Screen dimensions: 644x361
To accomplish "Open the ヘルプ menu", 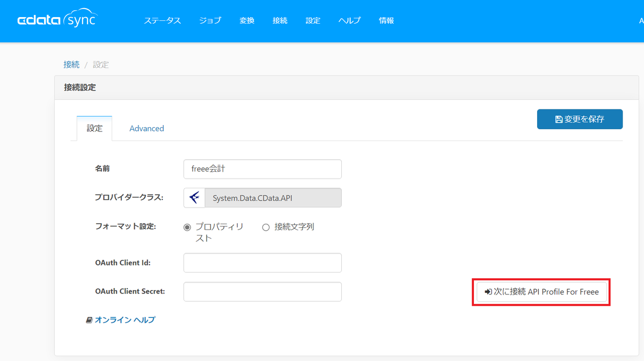I will coord(349,20).
